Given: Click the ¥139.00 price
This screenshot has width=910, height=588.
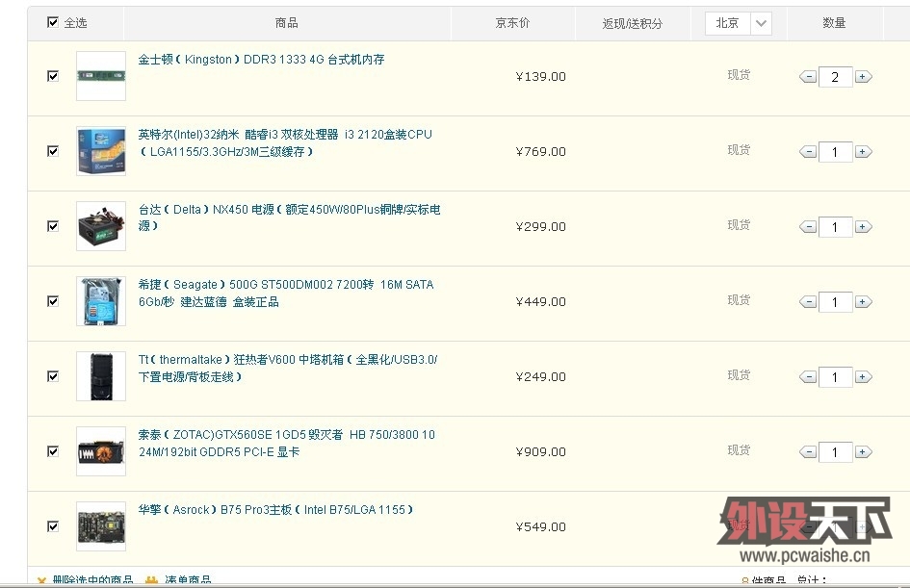Looking at the screenshot, I should coord(540,77).
